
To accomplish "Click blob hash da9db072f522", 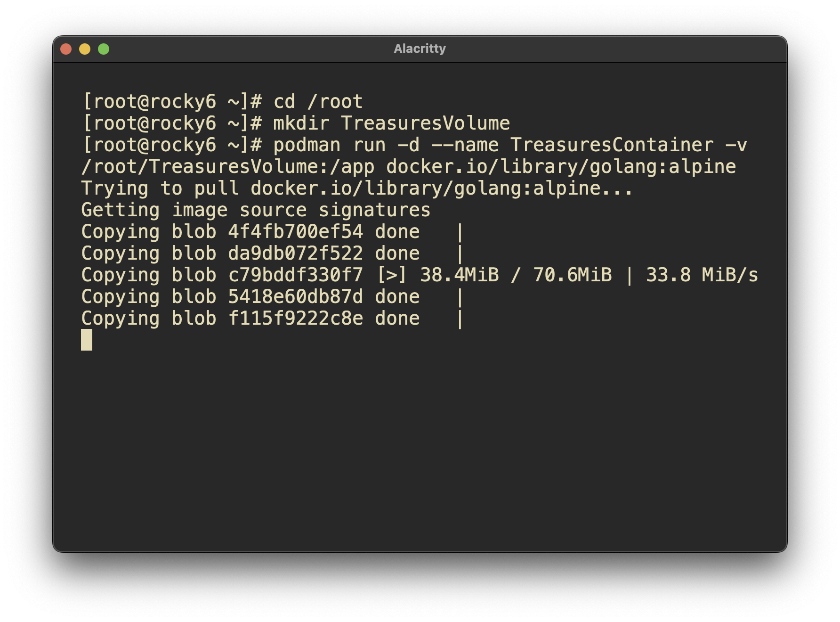I will coord(295,254).
